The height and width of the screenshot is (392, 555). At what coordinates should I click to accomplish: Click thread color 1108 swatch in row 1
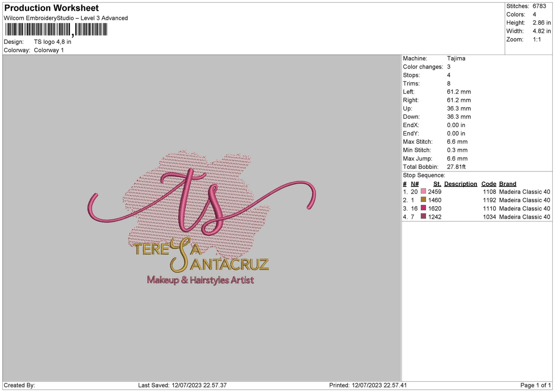click(423, 191)
